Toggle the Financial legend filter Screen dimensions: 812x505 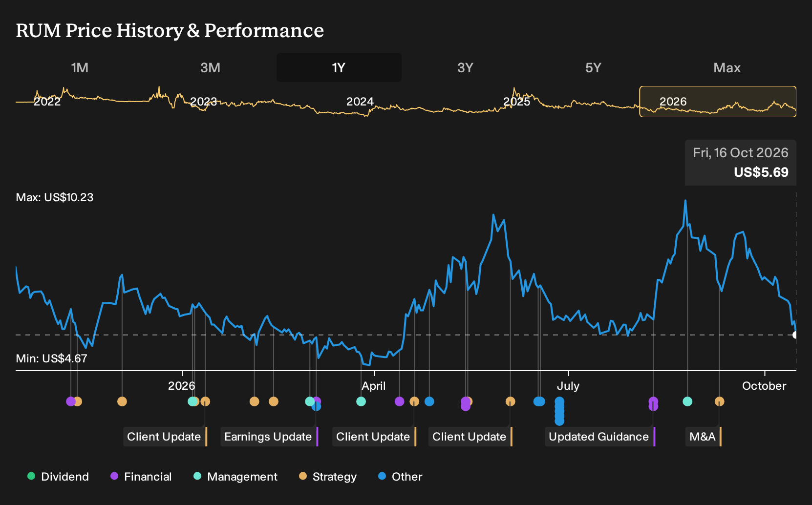pos(141,477)
